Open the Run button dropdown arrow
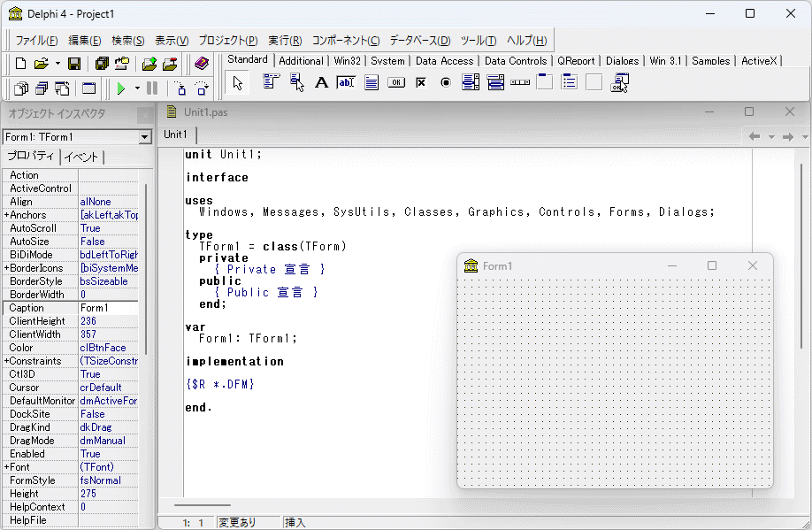 click(x=137, y=88)
